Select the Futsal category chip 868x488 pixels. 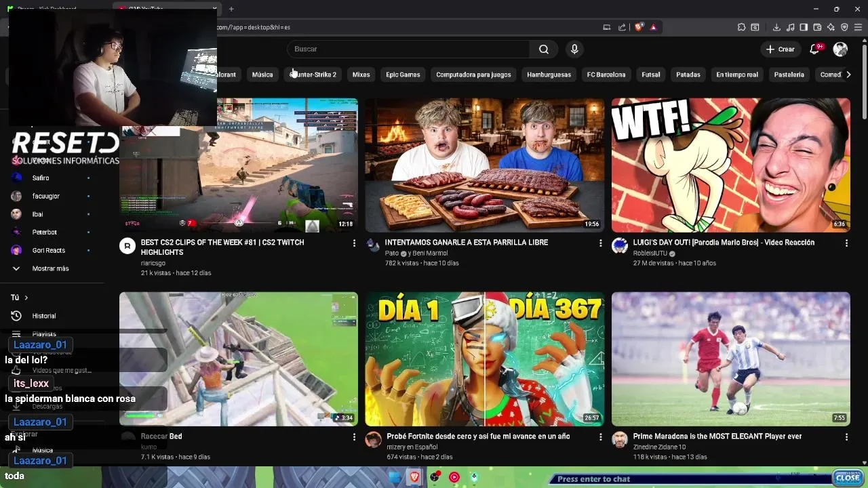651,75
